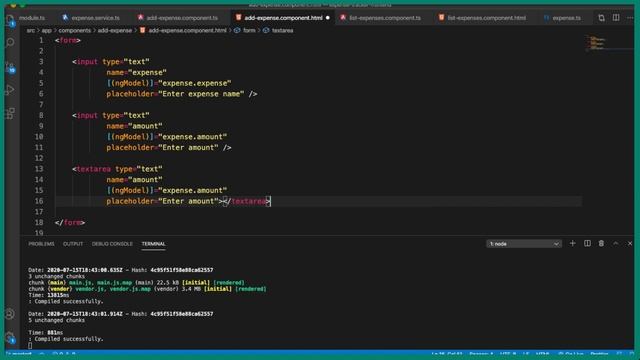The image size is (640, 360).
Task: Split the terminal panel
Action: click(587, 243)
